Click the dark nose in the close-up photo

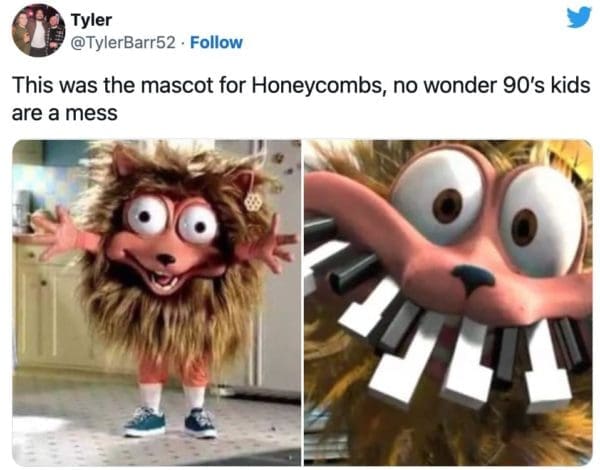(x=473, y=278)
